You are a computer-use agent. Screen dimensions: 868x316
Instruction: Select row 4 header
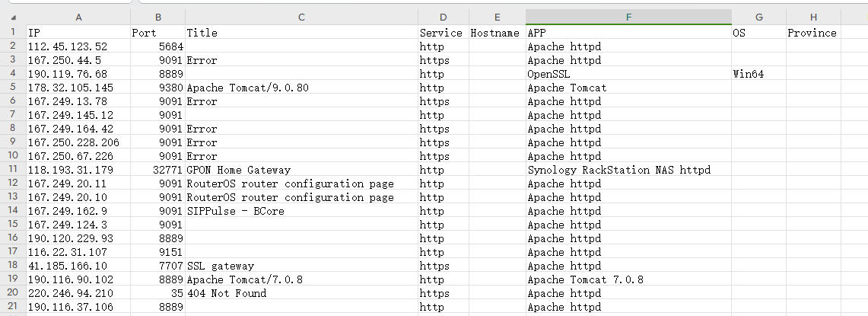click(13, 73)
